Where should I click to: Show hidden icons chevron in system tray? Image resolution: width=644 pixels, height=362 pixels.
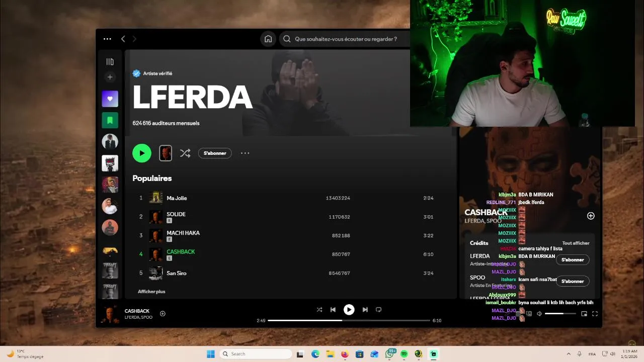(x=569, y=354)
